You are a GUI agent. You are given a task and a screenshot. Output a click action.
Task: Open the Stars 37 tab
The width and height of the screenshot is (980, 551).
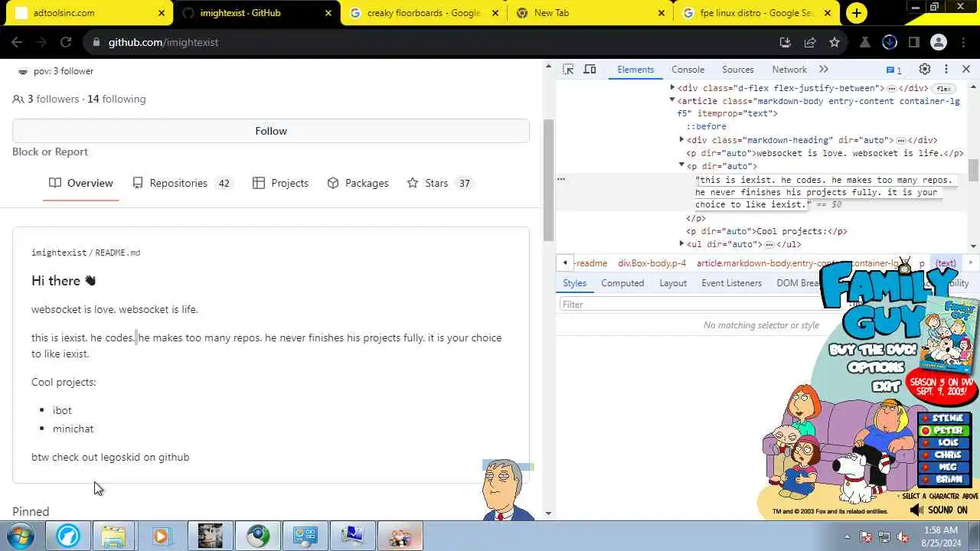[x=440, y=183]
